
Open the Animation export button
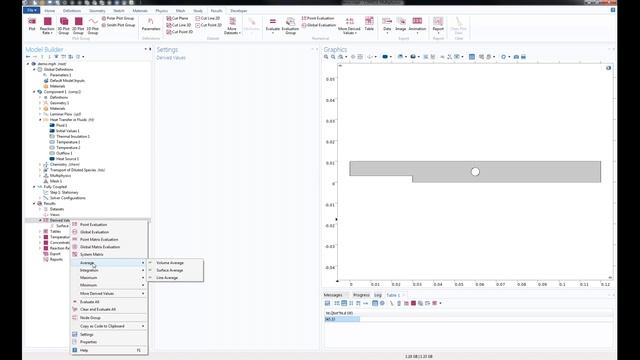pos(417,25)
